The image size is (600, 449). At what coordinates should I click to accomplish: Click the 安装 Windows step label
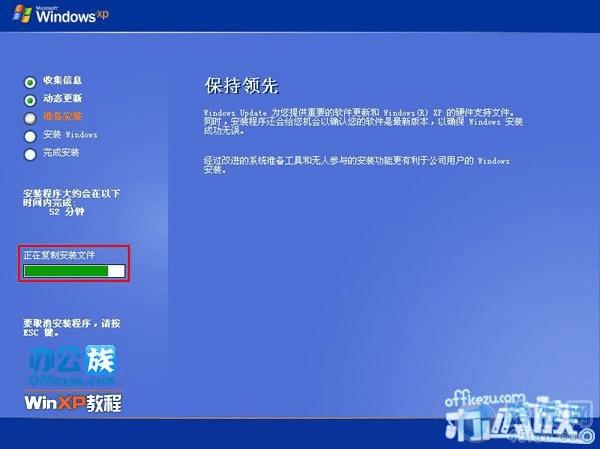click(70, 134)
